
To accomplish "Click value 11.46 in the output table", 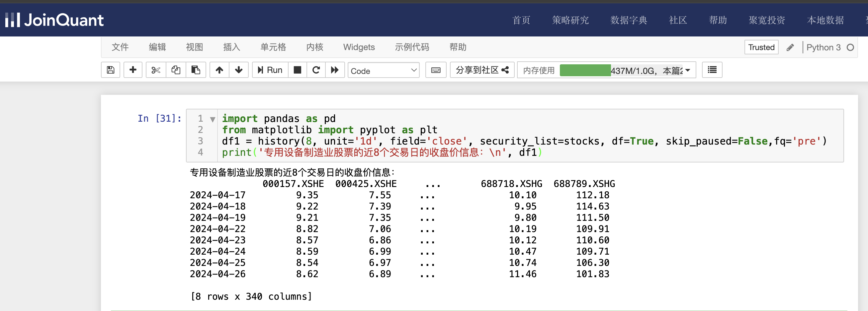I will (523, 274).
